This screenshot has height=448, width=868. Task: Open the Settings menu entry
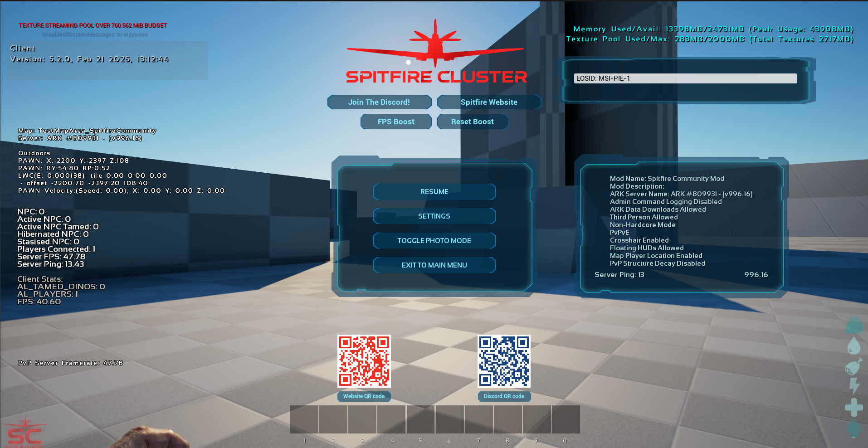click(434, 216)
